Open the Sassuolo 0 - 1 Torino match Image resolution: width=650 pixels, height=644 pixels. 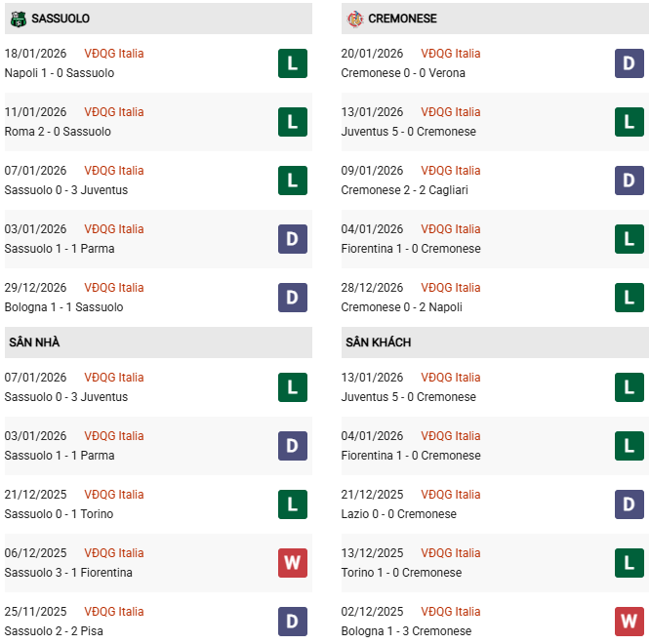pyautogui.click(x=59, y=514)
